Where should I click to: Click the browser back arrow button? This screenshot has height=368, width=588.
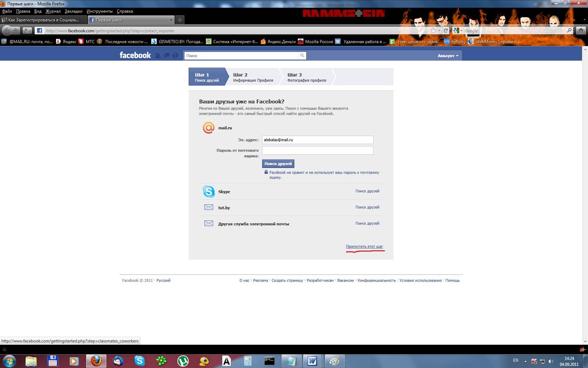pyautogui.click(x=7, y=30)
